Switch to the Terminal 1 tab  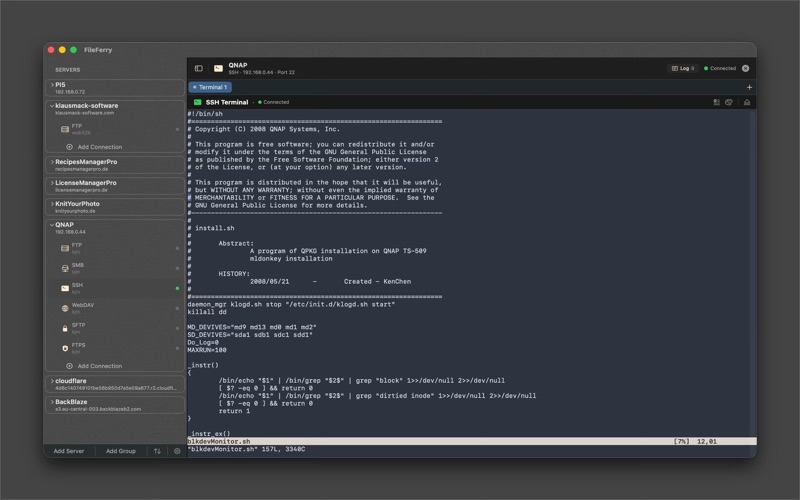click(210, 87)
